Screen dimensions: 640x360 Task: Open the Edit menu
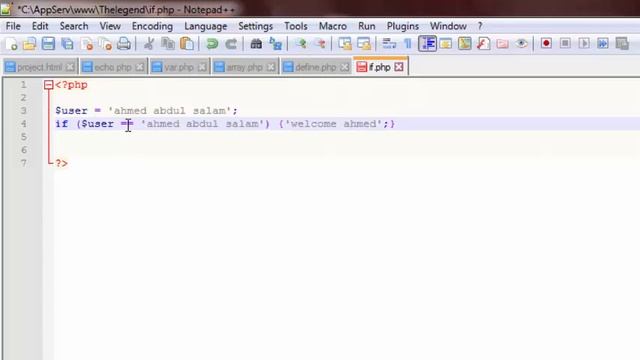coord(40,26)
